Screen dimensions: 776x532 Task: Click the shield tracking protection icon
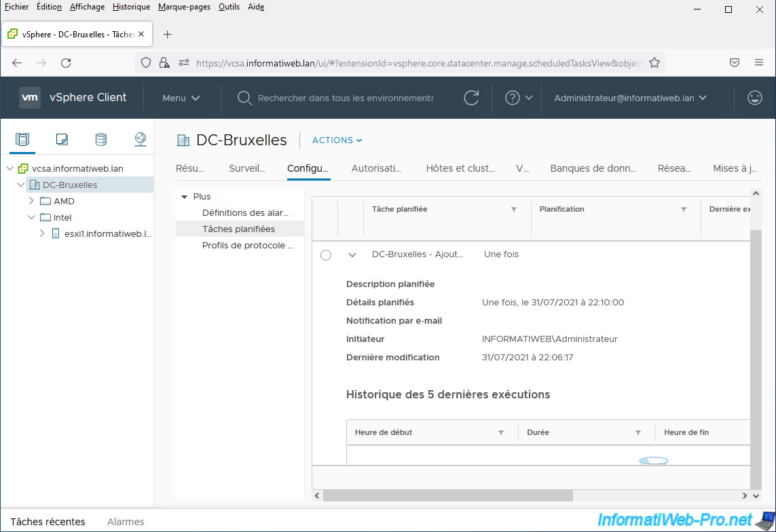(x=145, y=63)
